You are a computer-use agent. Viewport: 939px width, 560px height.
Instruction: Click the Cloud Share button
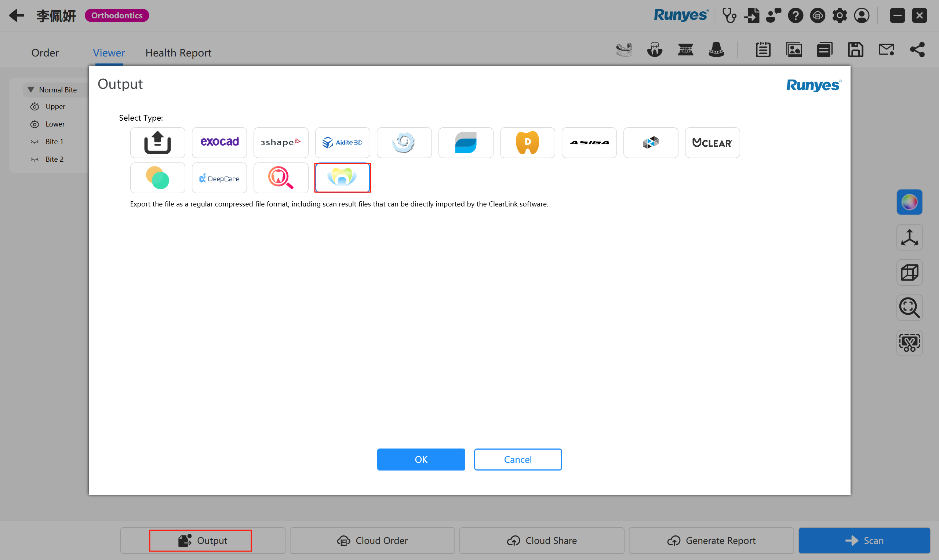tap(542, 540)
